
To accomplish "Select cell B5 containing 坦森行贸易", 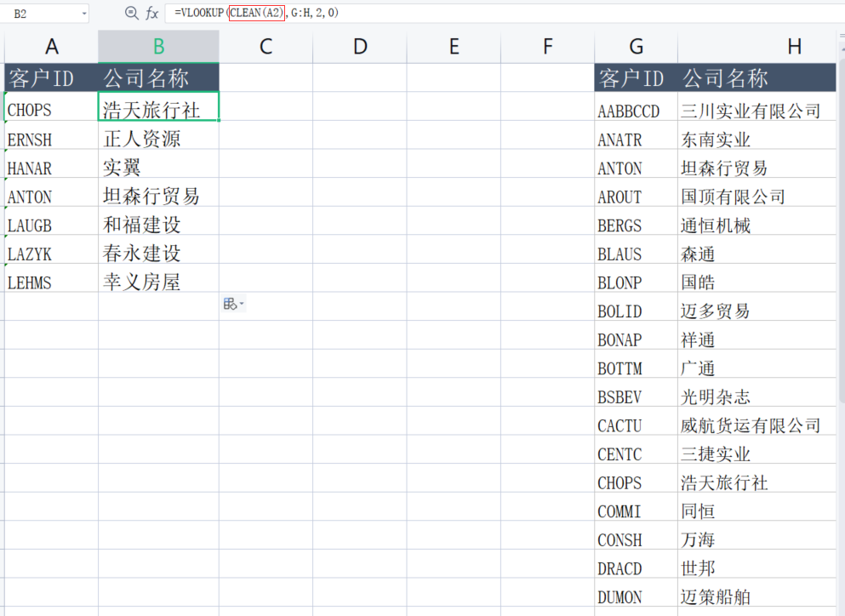I will coord(158,191).
